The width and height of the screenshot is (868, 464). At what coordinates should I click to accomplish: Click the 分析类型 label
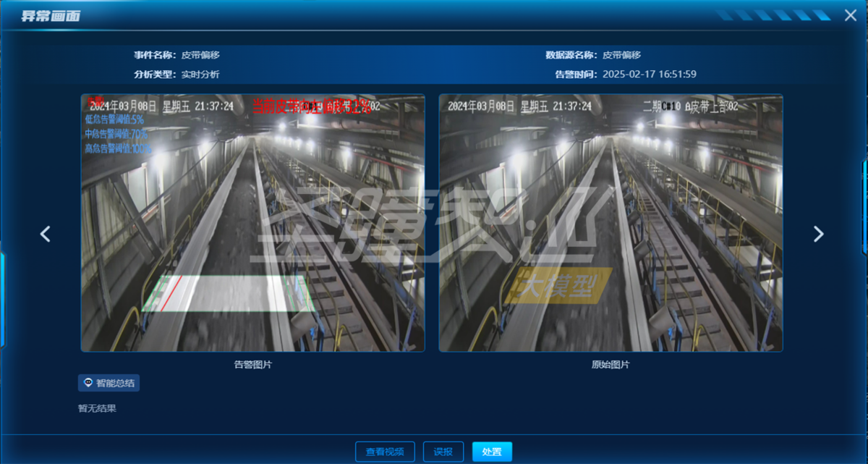pos(156,74)
